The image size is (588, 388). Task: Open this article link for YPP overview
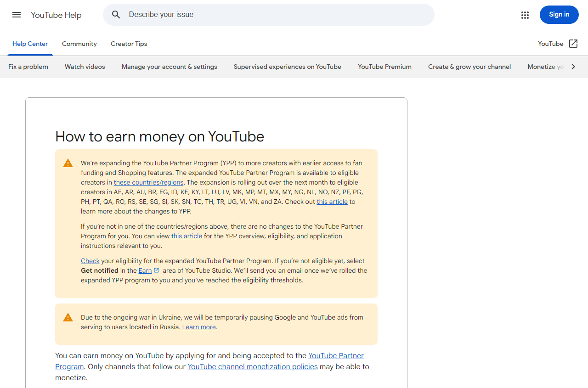pos(187,236)
